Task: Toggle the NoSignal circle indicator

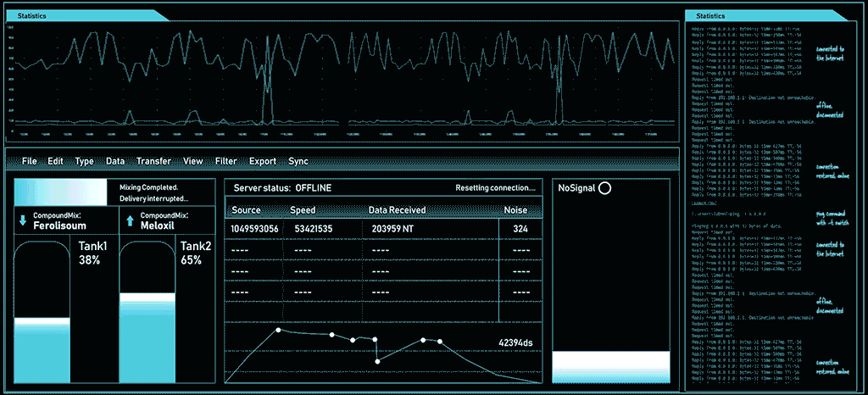Action: click(x=604, y=189)
